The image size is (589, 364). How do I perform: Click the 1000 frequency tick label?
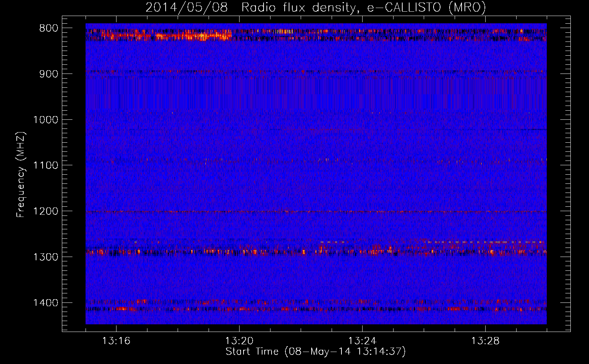[46, 120]
